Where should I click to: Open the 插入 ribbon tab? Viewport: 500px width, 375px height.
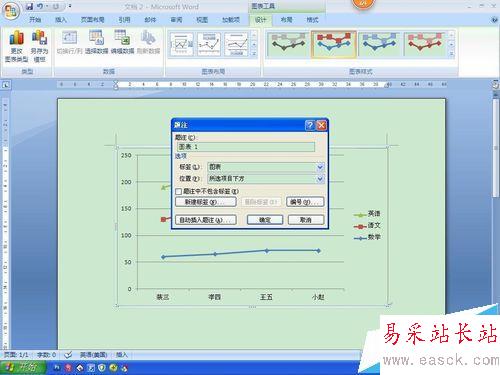click(61, 20)
